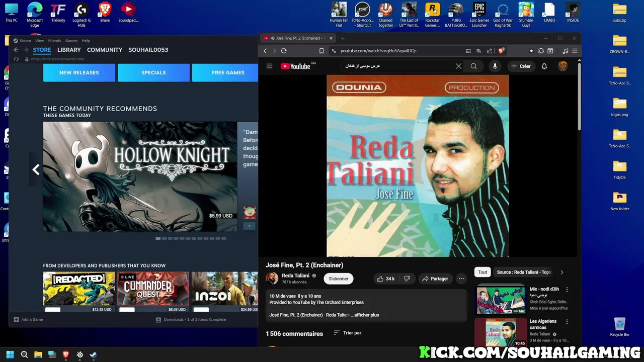The image size is (644, 362).
Task: Open Brave's translate page icon
Action: 478,51
